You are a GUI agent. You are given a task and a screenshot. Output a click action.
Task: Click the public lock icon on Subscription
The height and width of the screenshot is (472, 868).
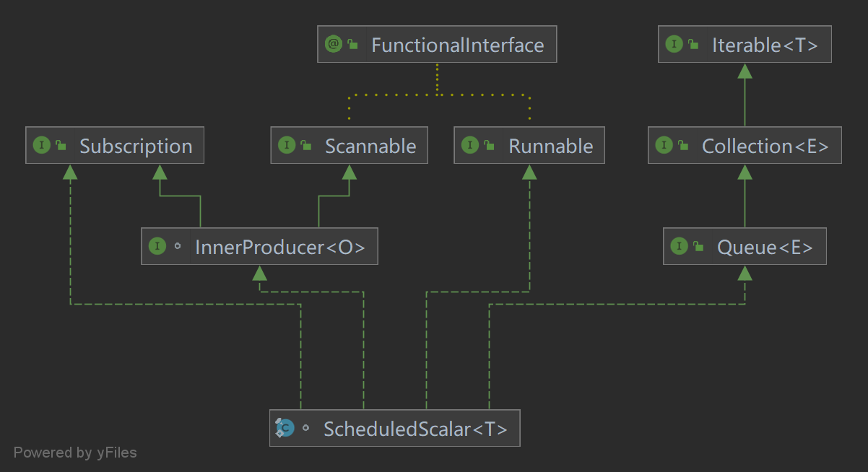61,147
